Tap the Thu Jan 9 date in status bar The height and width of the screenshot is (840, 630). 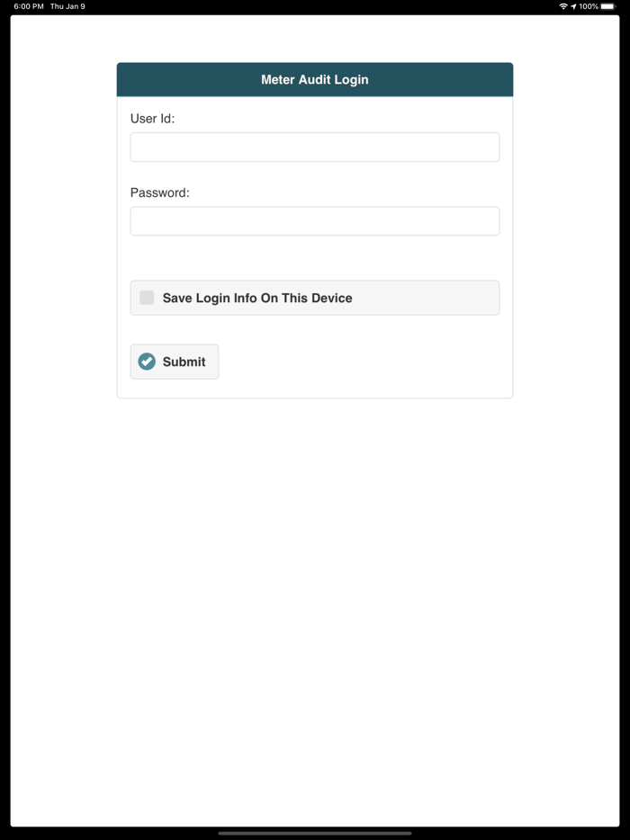point(67,6)
